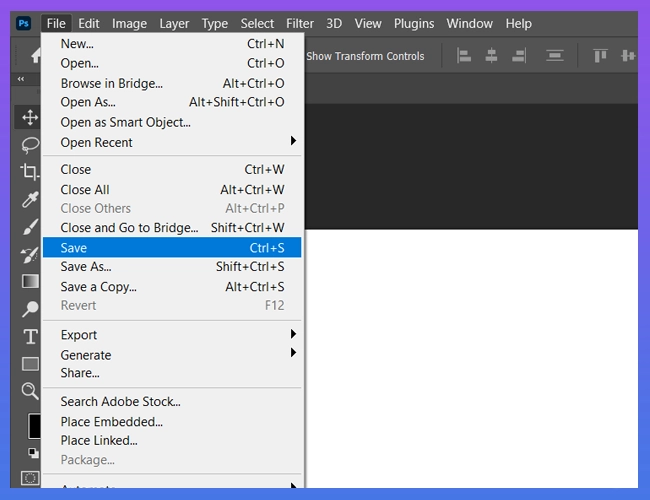Reset to default foreground/background colors

(x=33, y=453)
